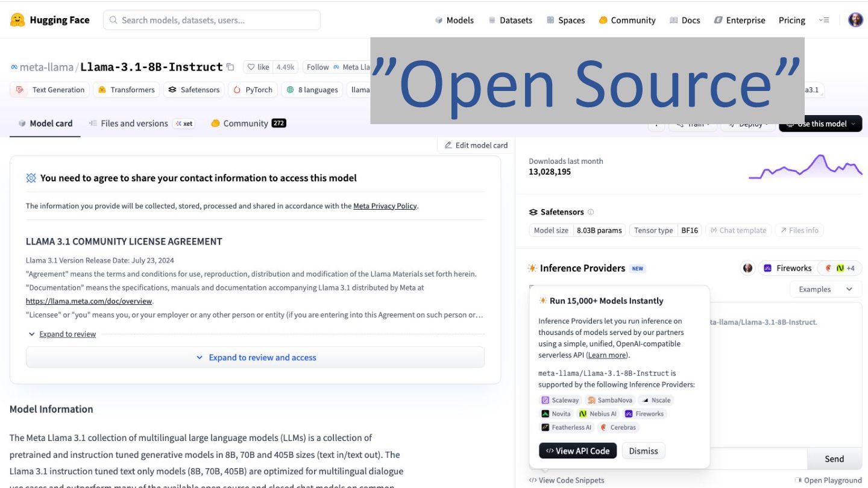
Task: Click the Nscale provider chip
Action: pyautogui.click(x=656, y=400)
